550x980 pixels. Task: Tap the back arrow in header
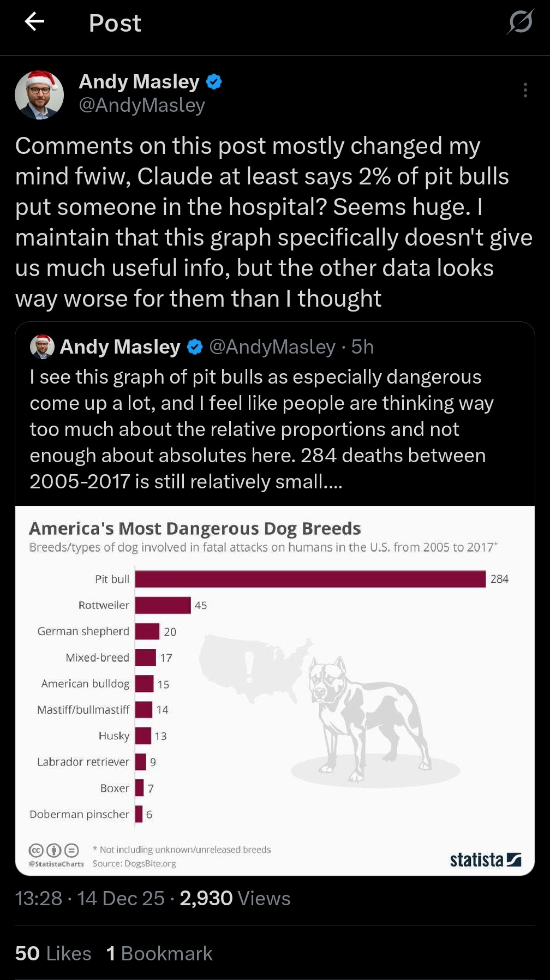tap(34, 22)
